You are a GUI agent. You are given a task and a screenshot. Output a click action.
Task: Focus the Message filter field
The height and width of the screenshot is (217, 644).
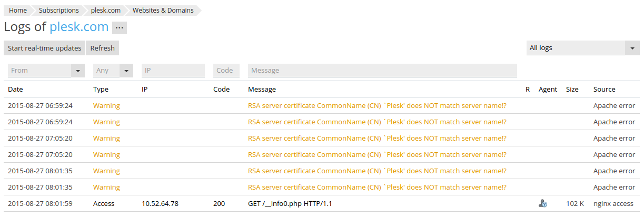click(x=382, y=71)
